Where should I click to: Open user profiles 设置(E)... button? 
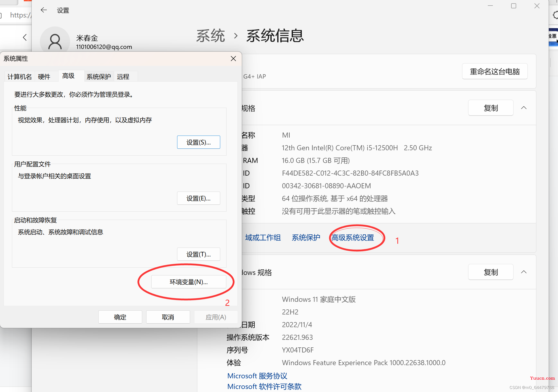[x=198, y=198]
